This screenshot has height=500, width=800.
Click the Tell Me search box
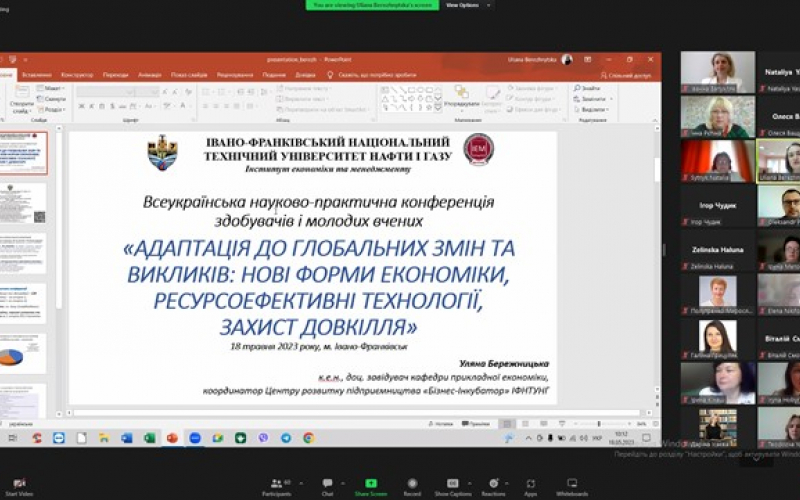click(x=371, y=75)
